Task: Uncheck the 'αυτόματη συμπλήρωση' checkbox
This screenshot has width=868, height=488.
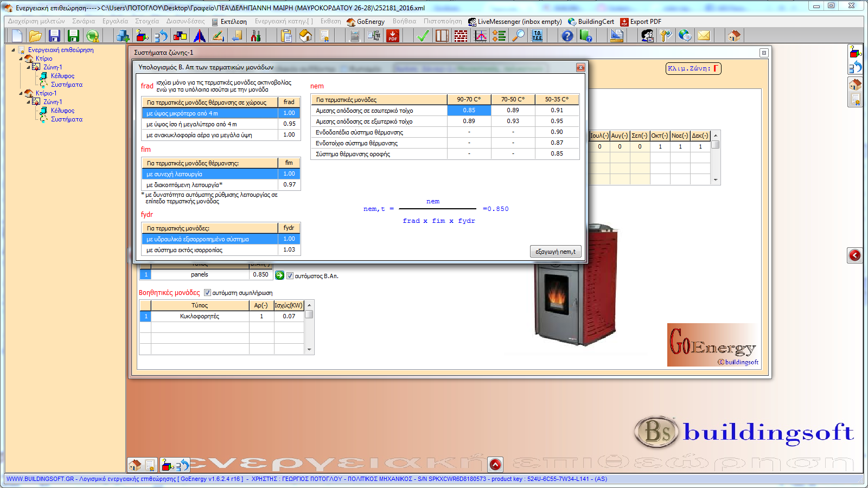Action: click(207, 293)
